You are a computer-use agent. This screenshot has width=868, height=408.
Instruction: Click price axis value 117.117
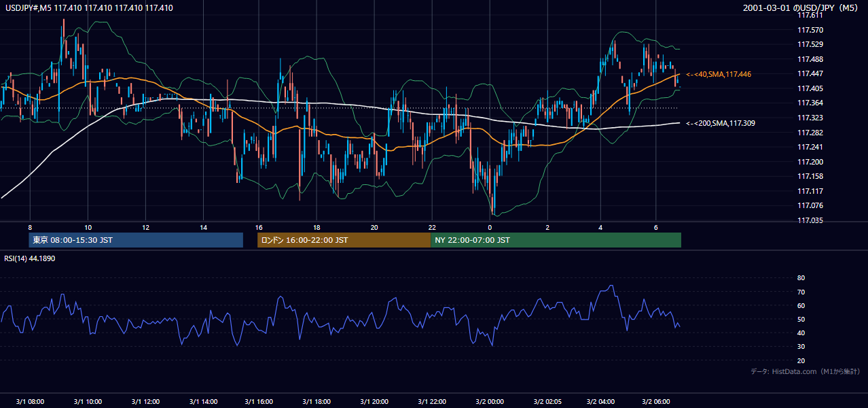tap(810, 191)
